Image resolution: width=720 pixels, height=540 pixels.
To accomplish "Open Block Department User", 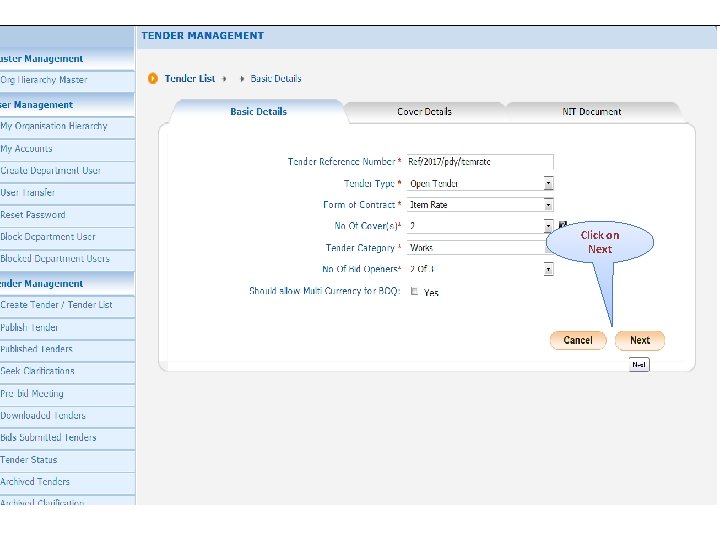I will tap(67, 237).
